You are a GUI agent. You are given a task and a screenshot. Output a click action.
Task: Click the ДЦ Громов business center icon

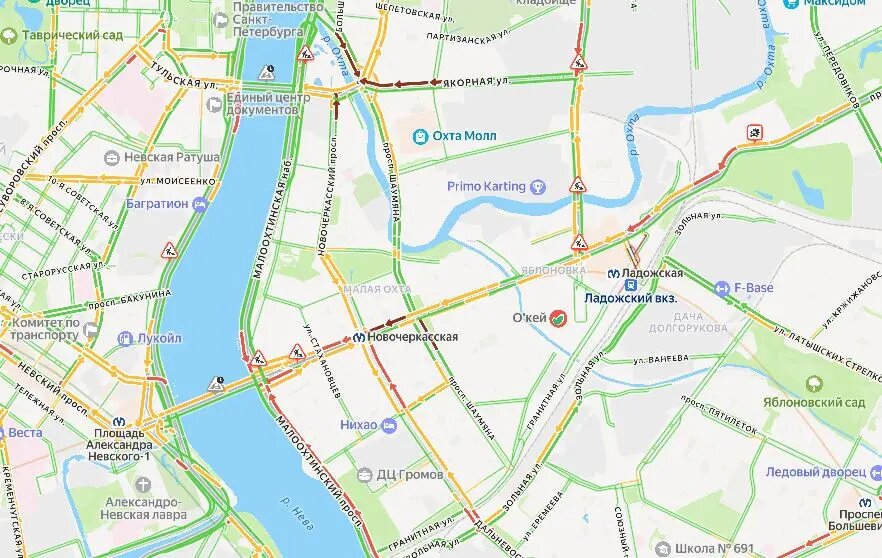[x=366, y=475]
